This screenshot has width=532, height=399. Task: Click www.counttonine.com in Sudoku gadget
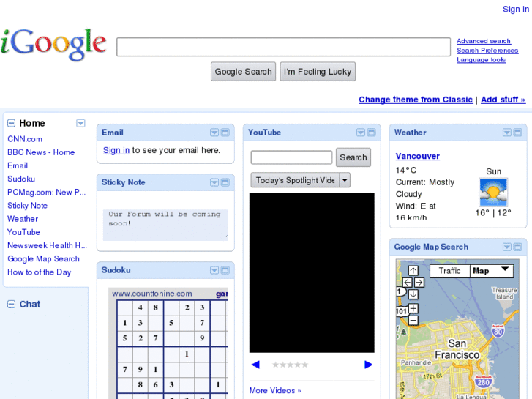152,294
